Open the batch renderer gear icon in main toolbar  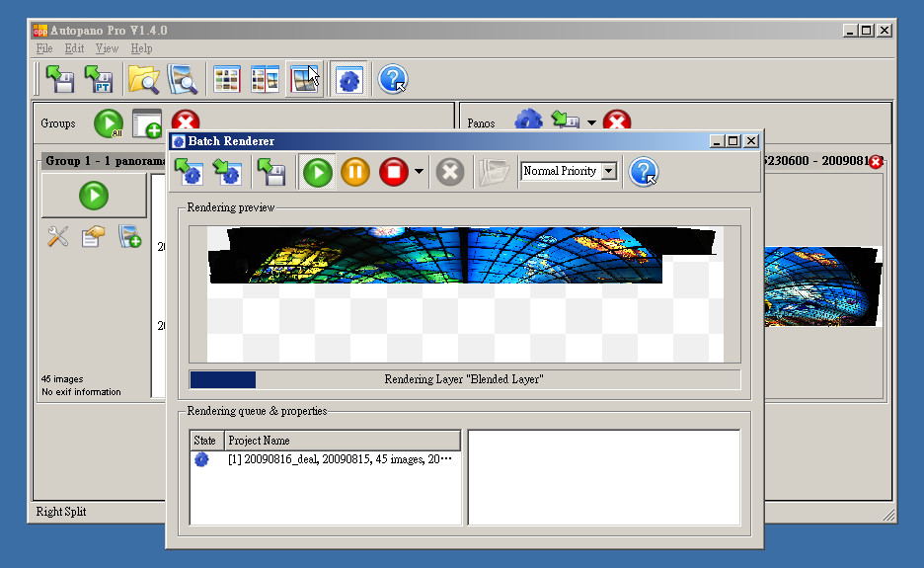click(348, 79)
